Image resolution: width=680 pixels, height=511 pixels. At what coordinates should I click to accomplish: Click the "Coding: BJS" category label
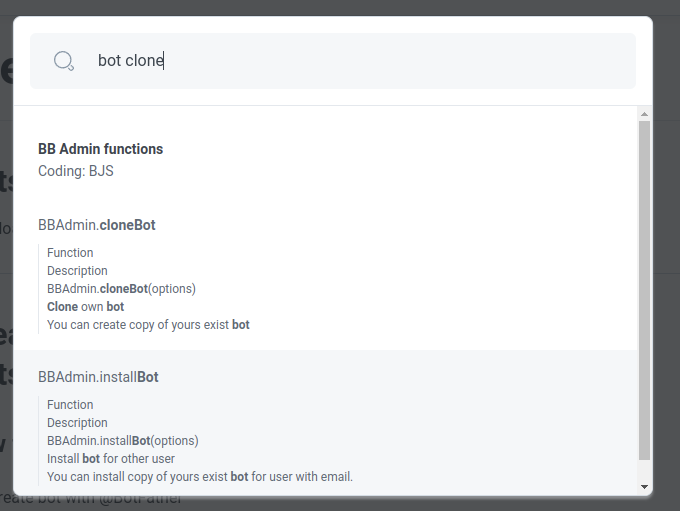76,171
